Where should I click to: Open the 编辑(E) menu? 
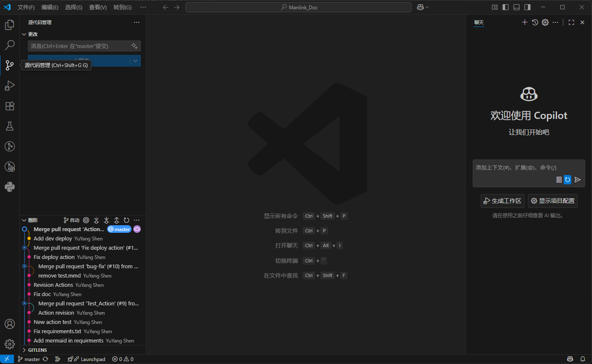(50, 7)
